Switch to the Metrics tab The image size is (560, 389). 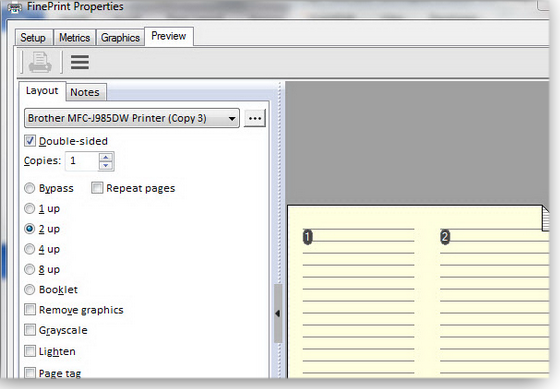[74, 38]
